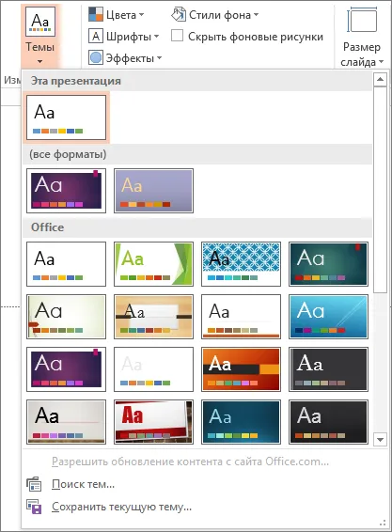This screenshot has width=392, height=532.
Task: Click the save current theme disk icon
Action: (34, 507)
